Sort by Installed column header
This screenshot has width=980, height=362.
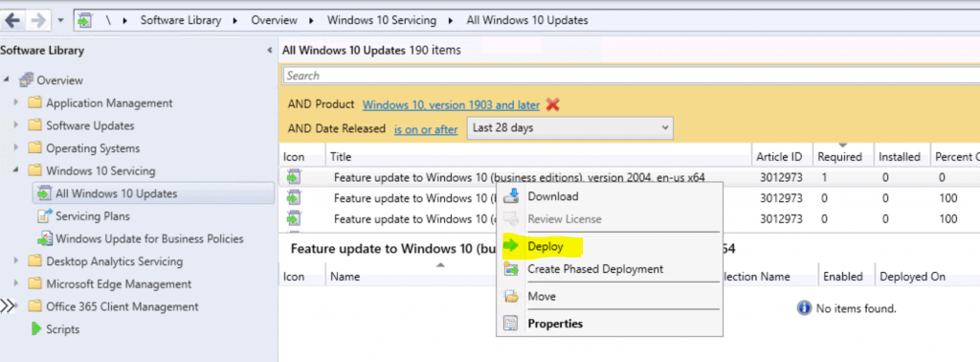901,157
